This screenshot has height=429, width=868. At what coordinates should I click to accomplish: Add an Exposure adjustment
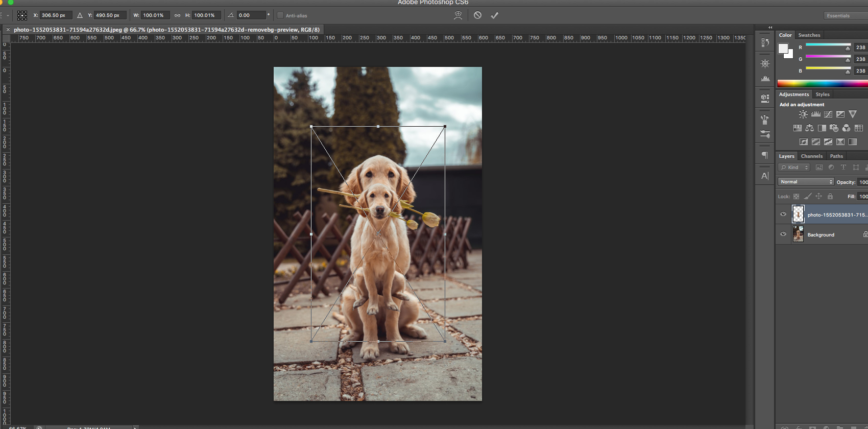pyautogui.click(x=840, y=114)
